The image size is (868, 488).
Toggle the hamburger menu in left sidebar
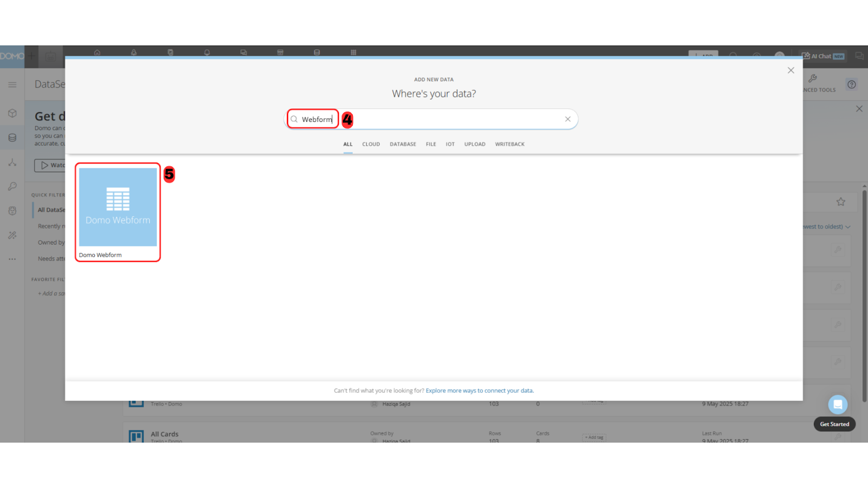point(12,85)
